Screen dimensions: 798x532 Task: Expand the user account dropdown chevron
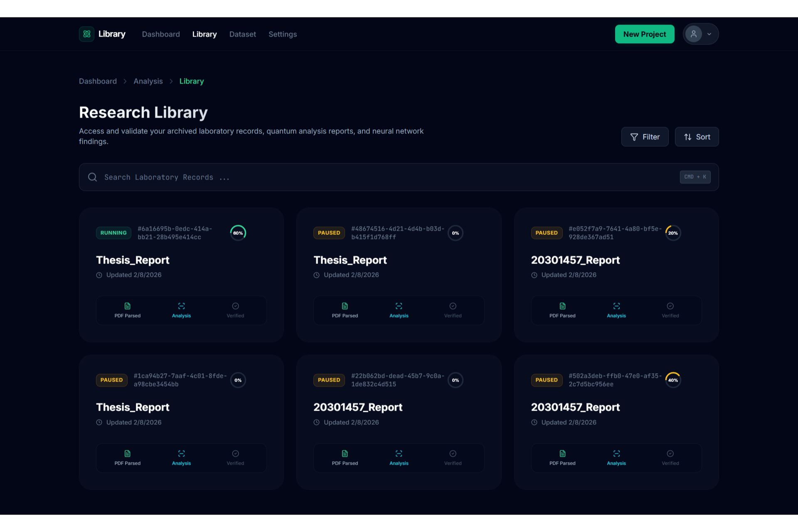(709, 34)
